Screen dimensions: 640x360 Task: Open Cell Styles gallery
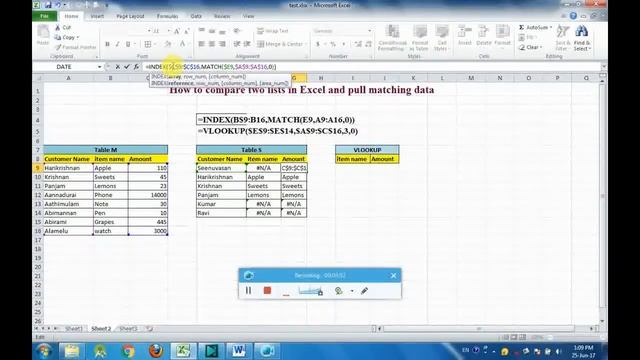click(x=442, y=38)
